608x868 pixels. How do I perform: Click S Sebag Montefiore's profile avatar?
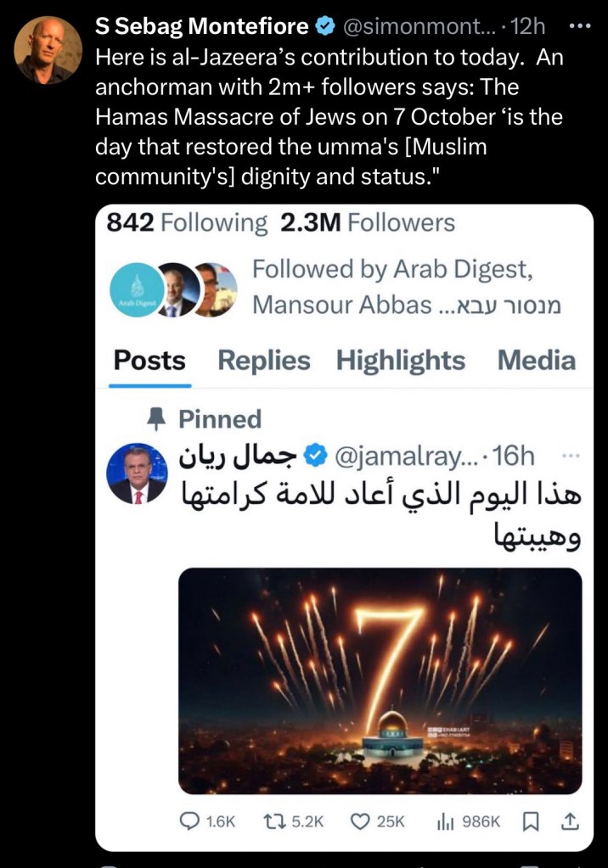(x=48, y=50)
